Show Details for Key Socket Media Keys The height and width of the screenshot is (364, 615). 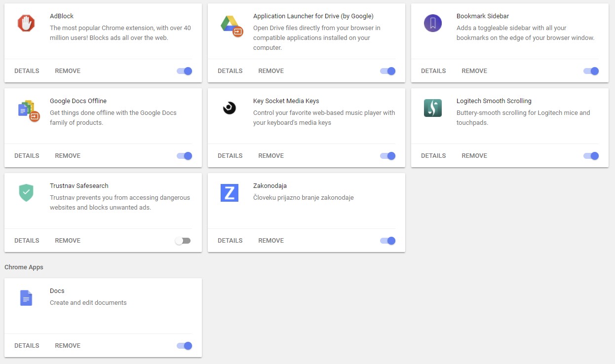click(x=230, y=156)
